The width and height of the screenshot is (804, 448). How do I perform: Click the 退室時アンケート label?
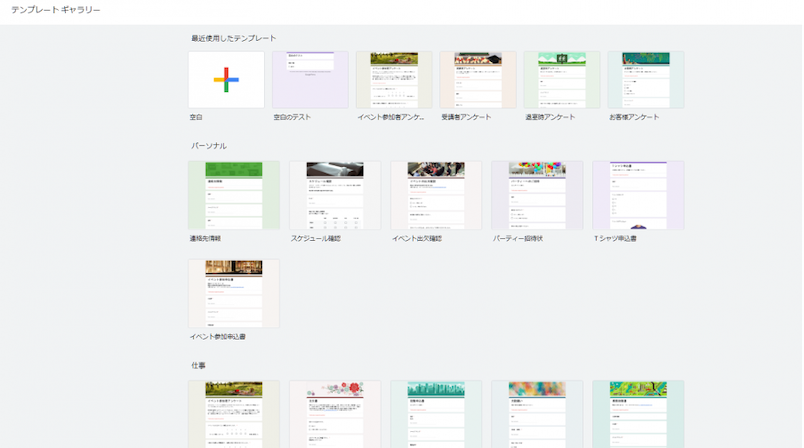point(550,117)
